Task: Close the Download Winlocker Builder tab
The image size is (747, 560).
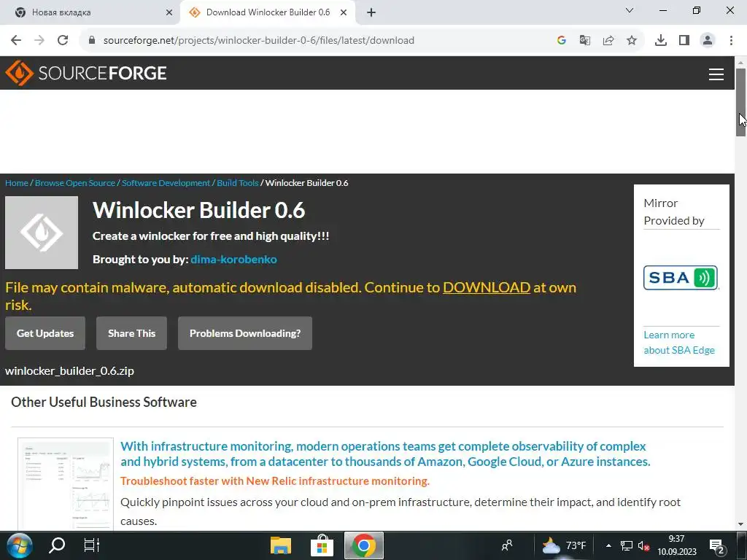Action: 344,12
